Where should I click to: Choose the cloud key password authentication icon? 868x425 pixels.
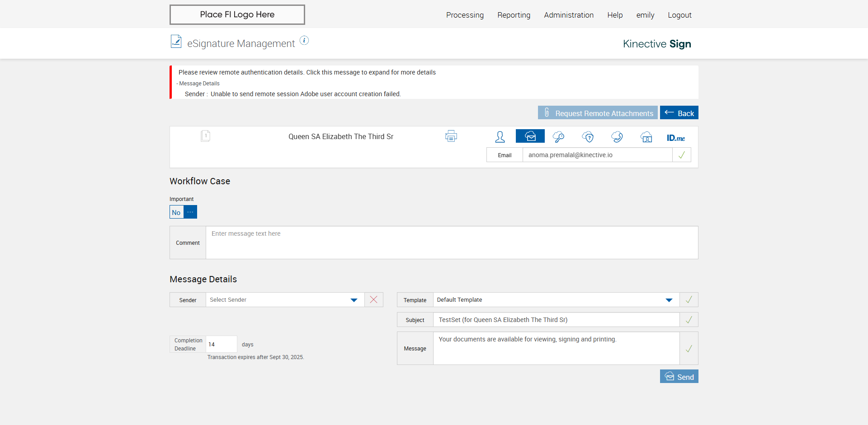(559, 137)
